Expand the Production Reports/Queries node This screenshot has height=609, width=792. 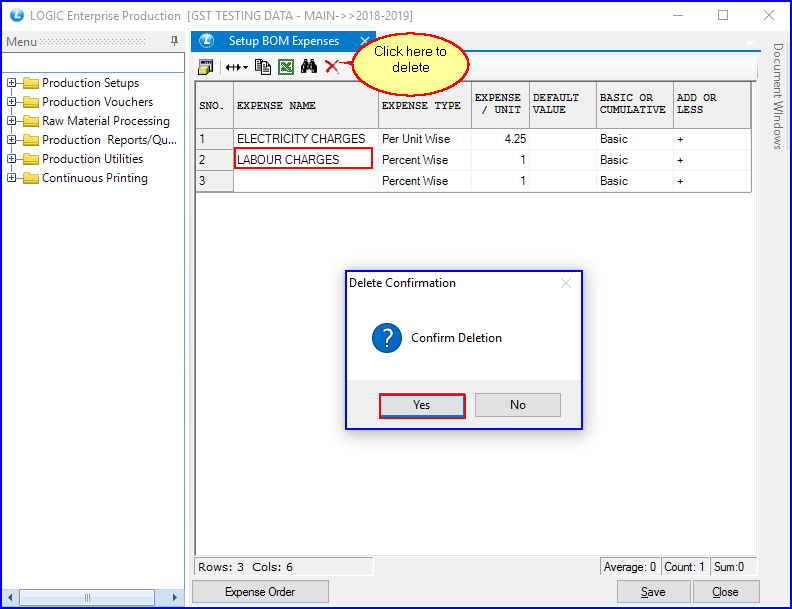12,139
